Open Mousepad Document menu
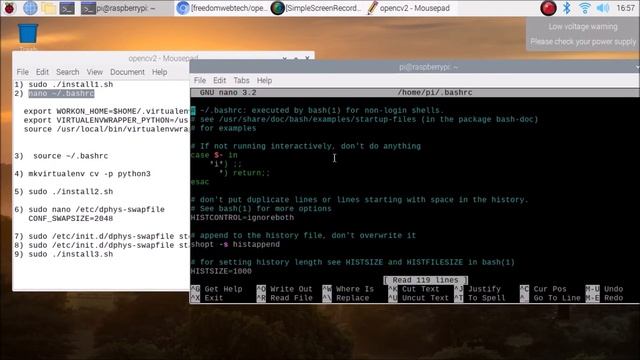This screenshot has width=640, height=360. click(x=127, y=72)
